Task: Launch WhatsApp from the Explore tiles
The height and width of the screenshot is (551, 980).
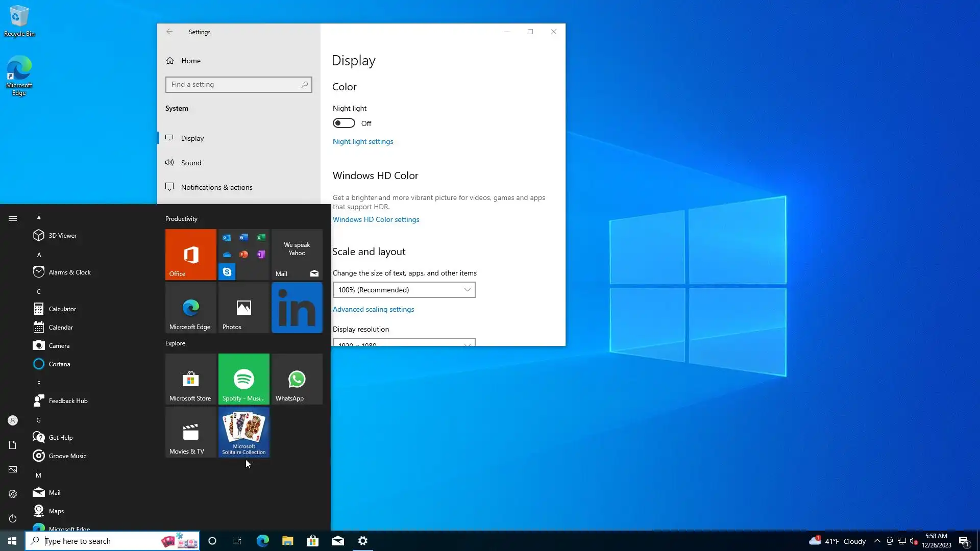Action: [297, 379]
